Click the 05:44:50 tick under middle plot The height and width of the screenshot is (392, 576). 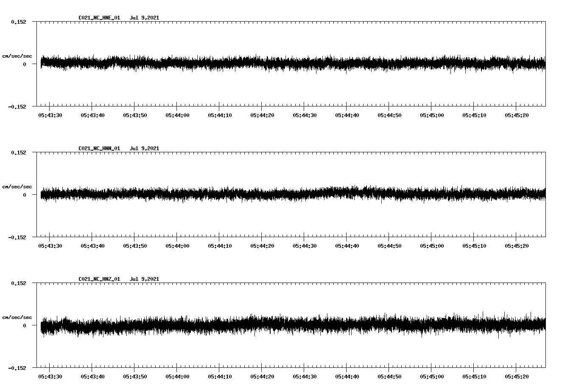(389, 244)
